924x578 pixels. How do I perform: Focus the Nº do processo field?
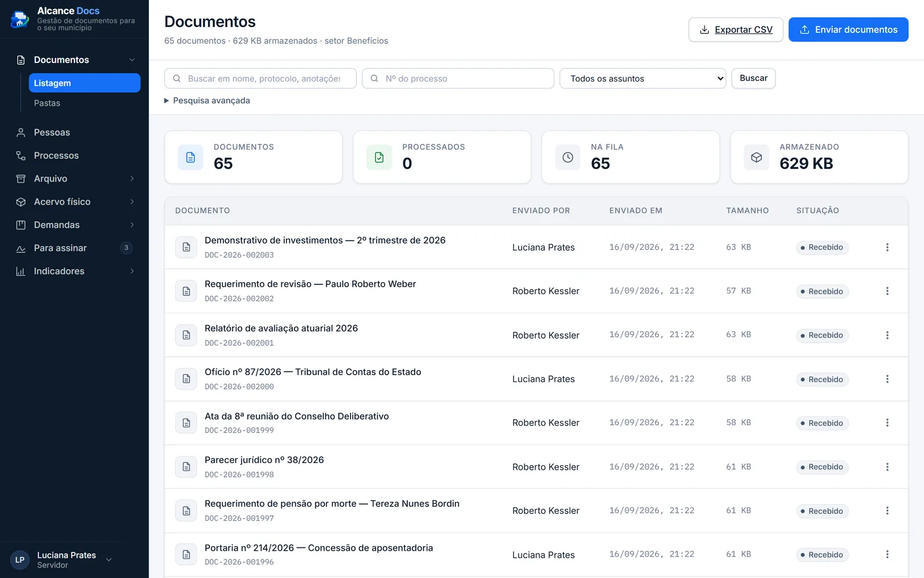coord(458,79)
